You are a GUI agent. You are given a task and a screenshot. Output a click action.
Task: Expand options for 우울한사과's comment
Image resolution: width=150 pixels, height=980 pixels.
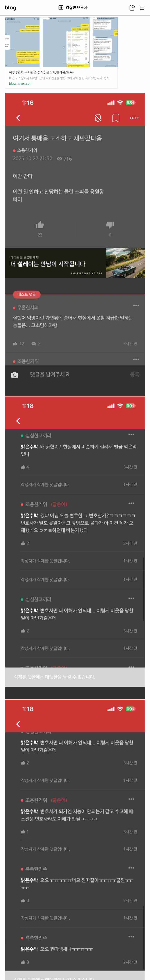click(136, 305)
